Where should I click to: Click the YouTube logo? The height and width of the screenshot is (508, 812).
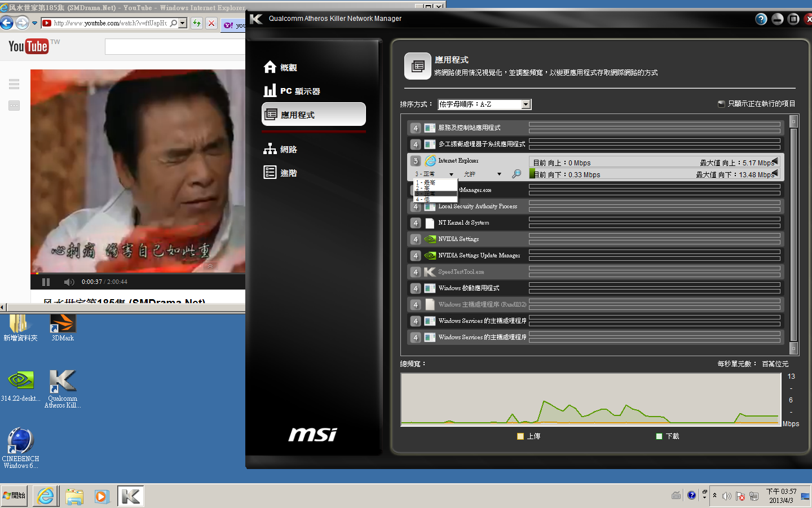point(28,46)
